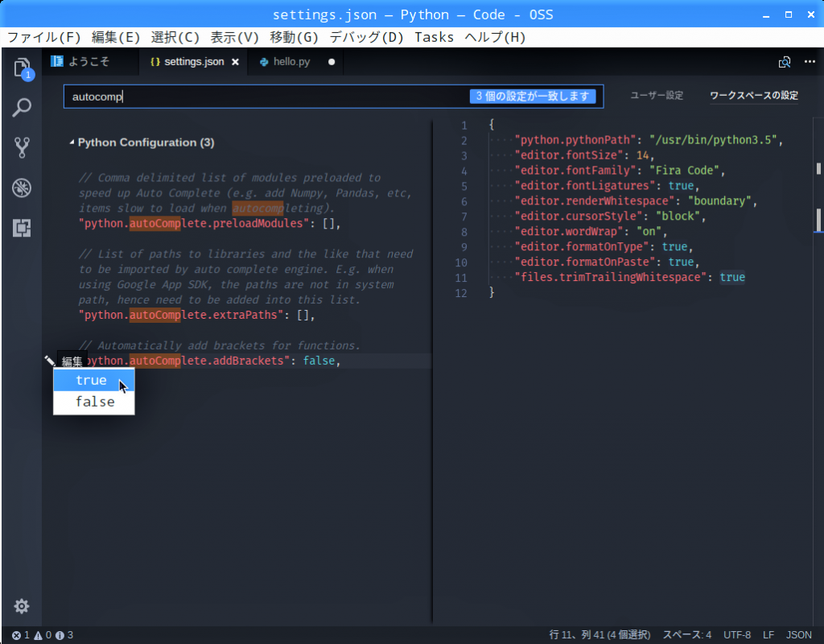This screenshot has height=644, width=824.
Task: Switch to the ようこそ tab
Action: (90, 62)
